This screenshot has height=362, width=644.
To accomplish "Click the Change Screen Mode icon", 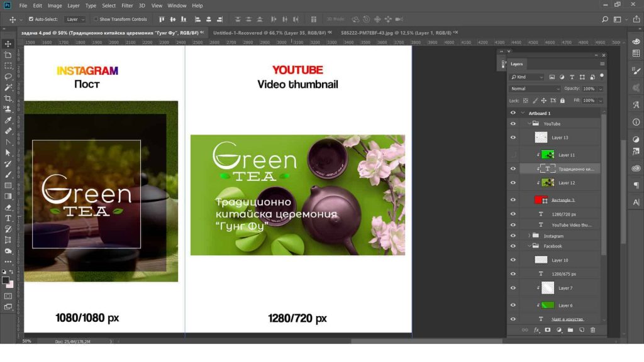I will pos(8,307).
